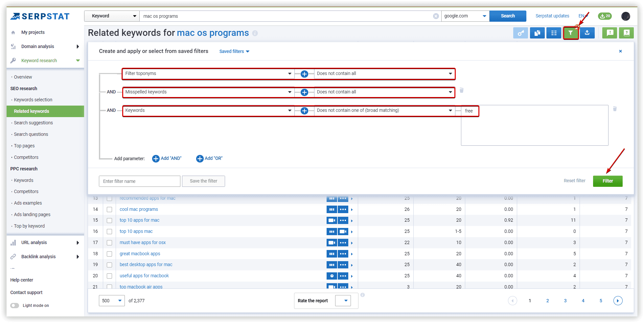This screenshot has width=644, height=323.
Task: Click plus icon in Keywords filter row
Action: tap(304, 111)
